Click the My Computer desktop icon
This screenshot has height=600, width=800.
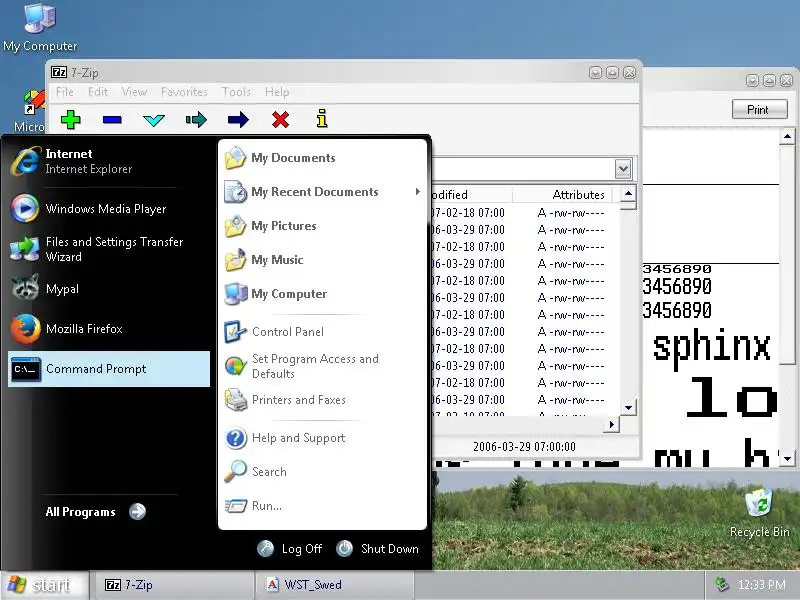40,28
